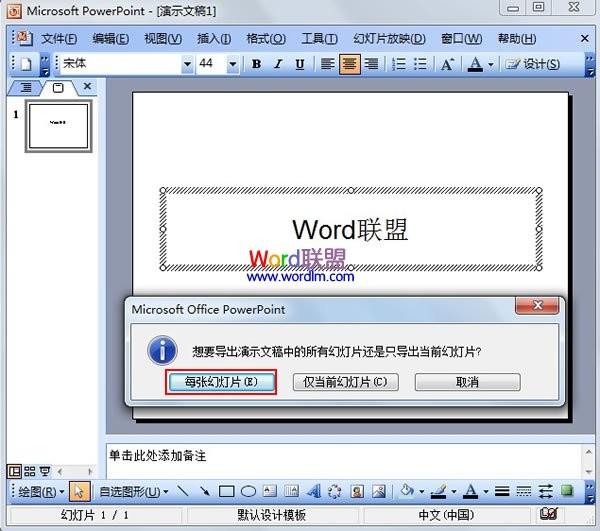This screenshot has height=531, width=600.
Task: Close the slide thumbnail pane
Action: pyautogui.click(x=88, y=86)
